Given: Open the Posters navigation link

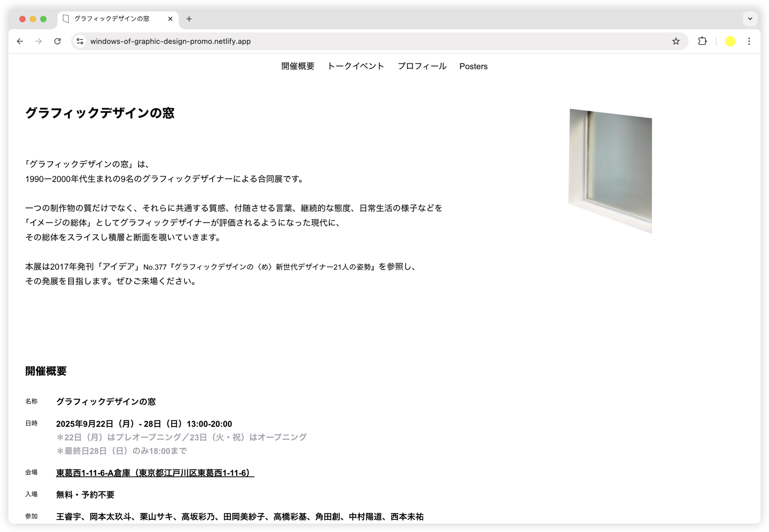Looking at the screenshot, I should [473, 66].
